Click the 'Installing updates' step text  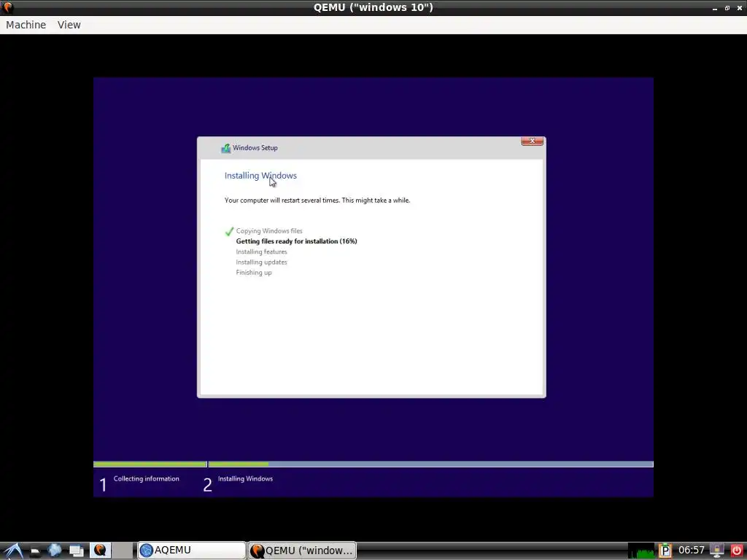(x=262, y=262)
